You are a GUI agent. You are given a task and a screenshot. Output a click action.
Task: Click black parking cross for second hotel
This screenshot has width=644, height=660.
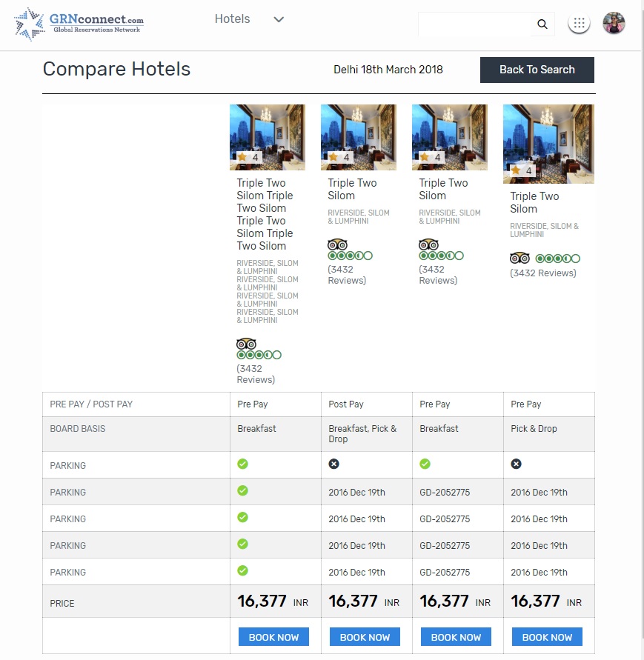[333, 464]
